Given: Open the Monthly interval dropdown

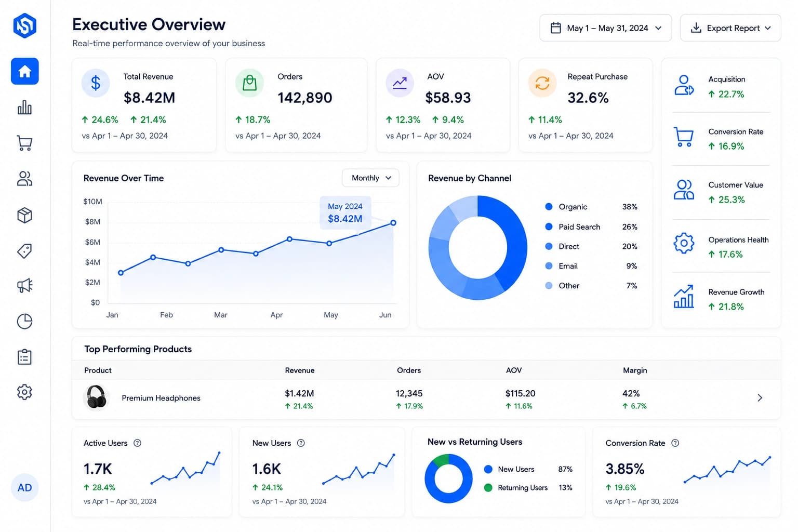Looking at the screenshot, I should click(x=370, y=178).
